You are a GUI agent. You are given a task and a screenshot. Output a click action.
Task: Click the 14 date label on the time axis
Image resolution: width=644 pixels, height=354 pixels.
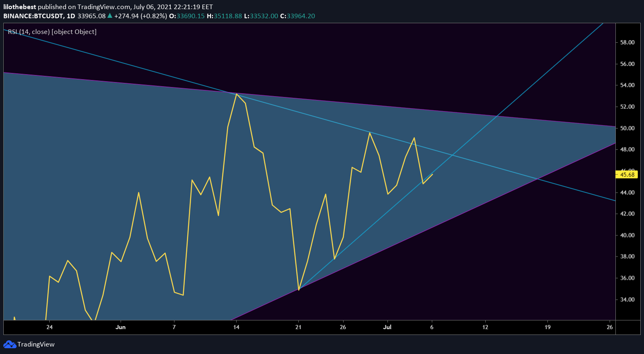(x=236, y=327)
